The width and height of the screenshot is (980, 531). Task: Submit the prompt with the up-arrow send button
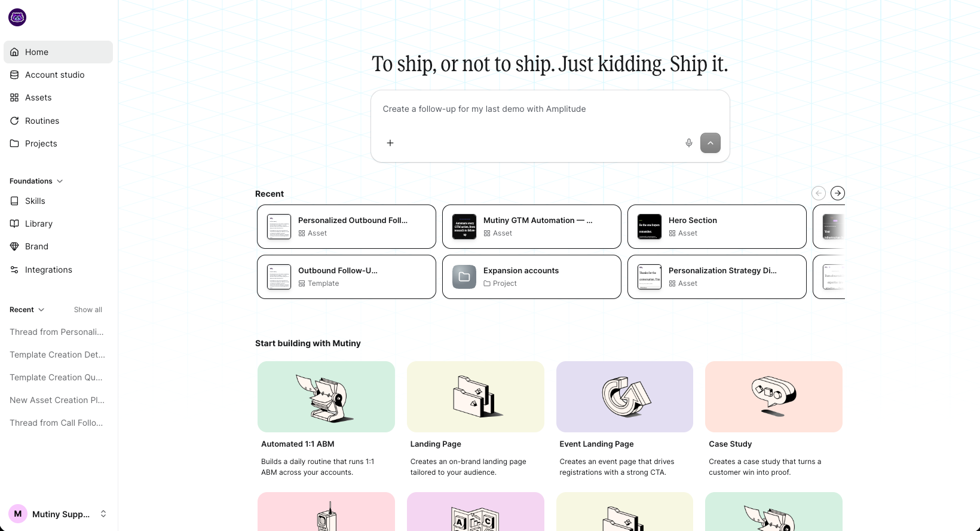[x=710, y=143]
